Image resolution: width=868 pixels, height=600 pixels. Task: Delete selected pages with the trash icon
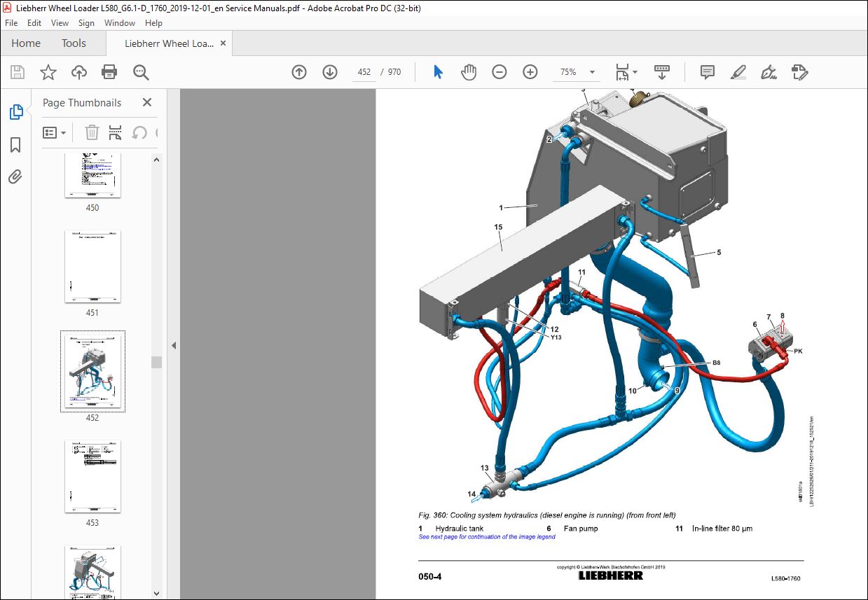click(x=92, y=132)
